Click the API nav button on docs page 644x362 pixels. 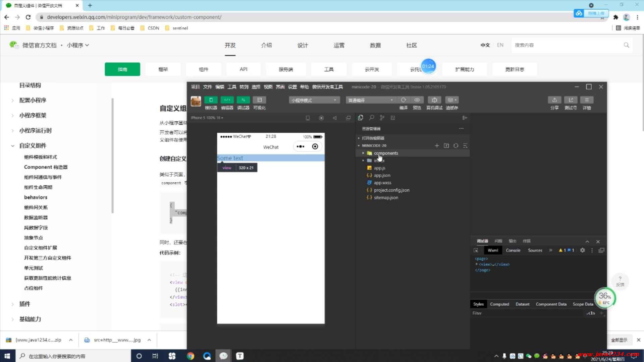[244, 69]
